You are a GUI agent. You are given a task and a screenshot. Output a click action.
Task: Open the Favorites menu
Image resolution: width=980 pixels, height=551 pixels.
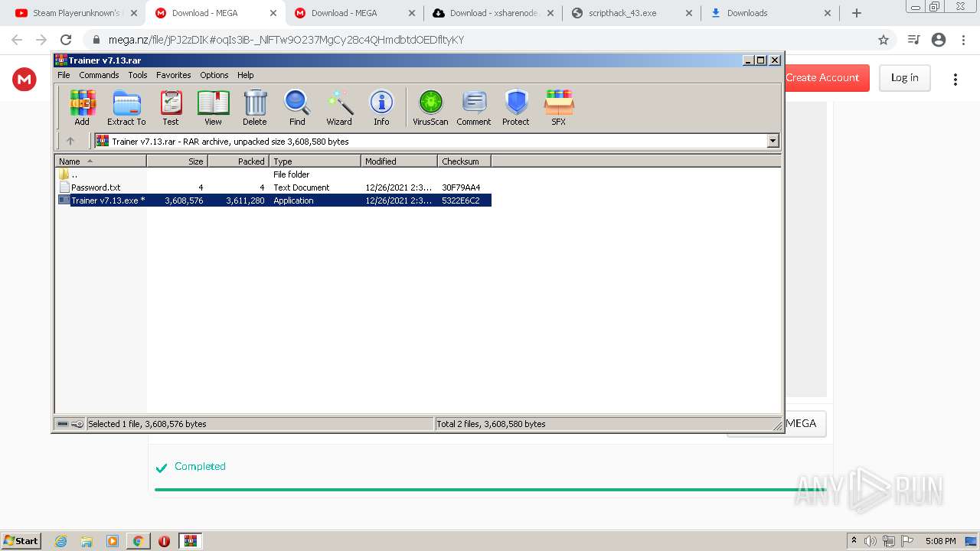[174, 75]
